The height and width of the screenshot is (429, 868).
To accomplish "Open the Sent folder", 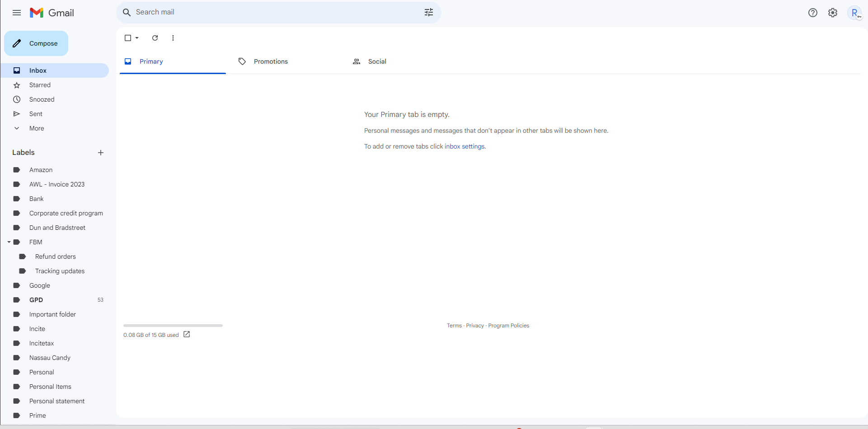I will (55, 114).
